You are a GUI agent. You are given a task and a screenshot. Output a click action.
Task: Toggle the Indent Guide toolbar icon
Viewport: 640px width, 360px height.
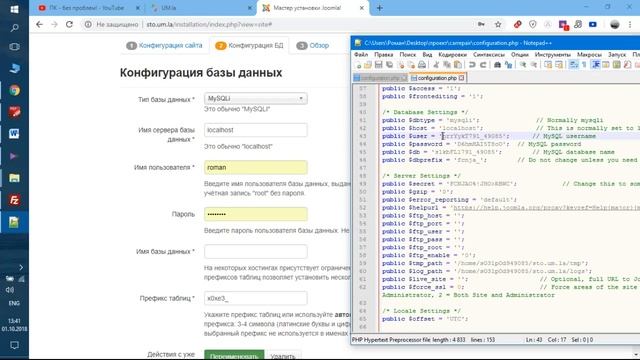(596, 65)
